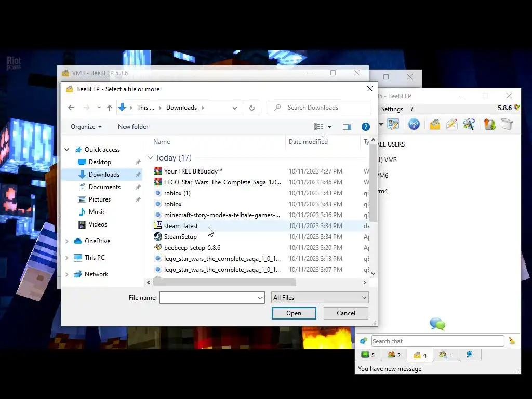
Task: Click the horizontal scrollbar in file list
Action: 224,282
